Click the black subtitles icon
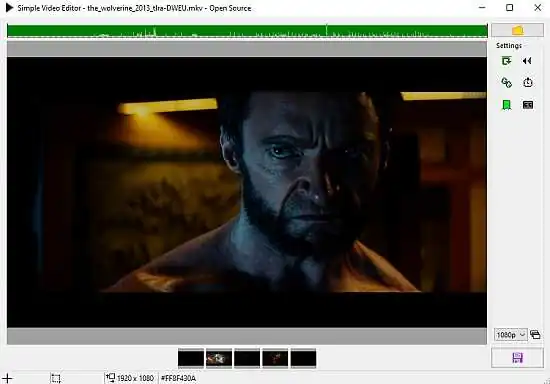550x384 pixels. pos(528,105)
